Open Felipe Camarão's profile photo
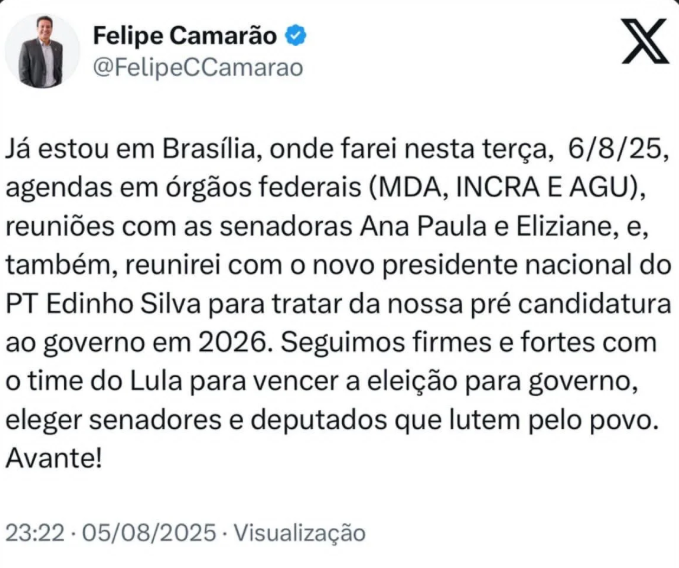The image size is (679, 568). pyautogui.click(x=41, y=50)
